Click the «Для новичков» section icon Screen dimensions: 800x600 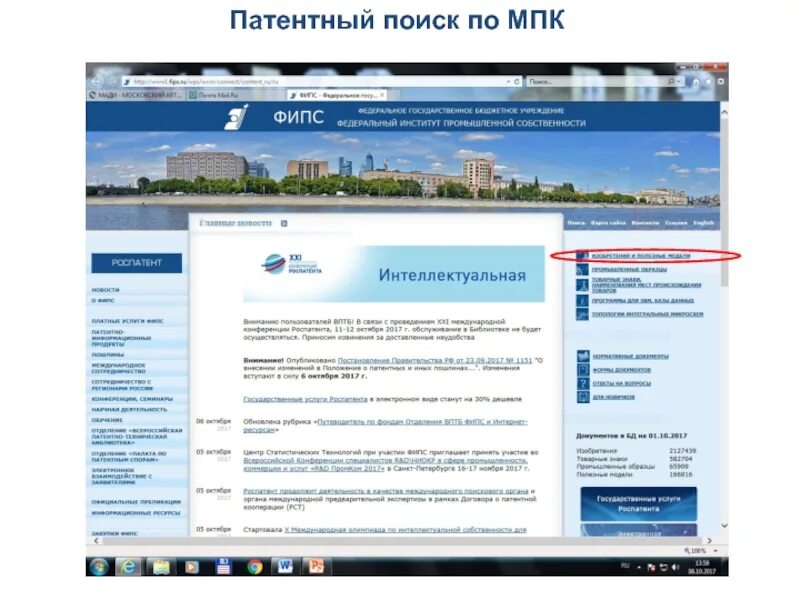pos(581,395)
